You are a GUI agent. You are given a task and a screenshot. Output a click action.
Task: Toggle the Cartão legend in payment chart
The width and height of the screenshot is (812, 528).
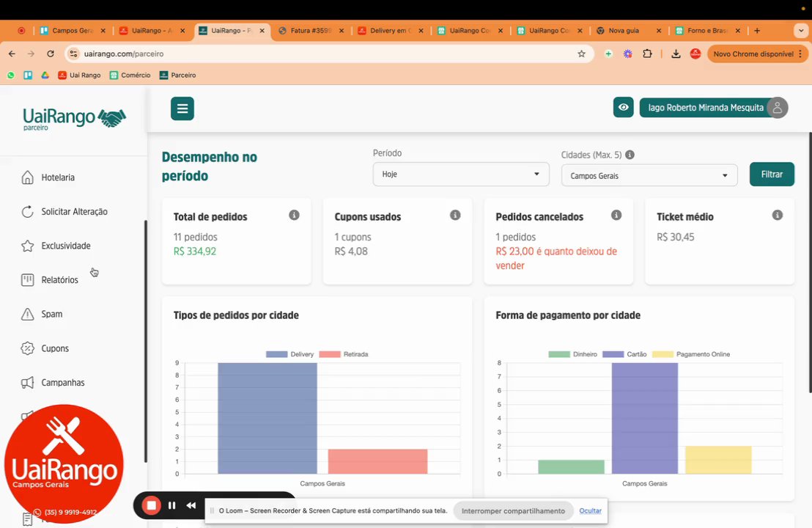coord(624,354)
